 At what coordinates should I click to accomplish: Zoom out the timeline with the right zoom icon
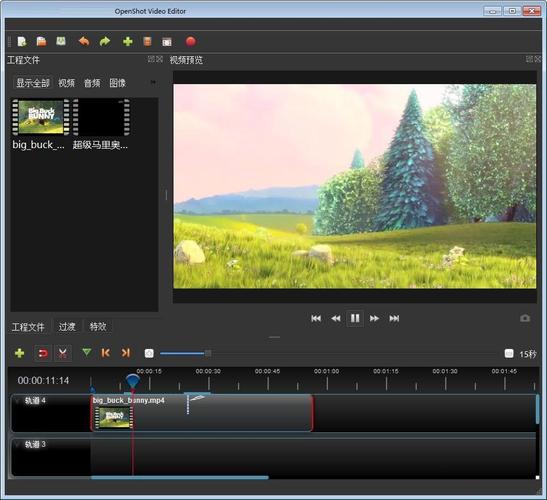(509, 353)
